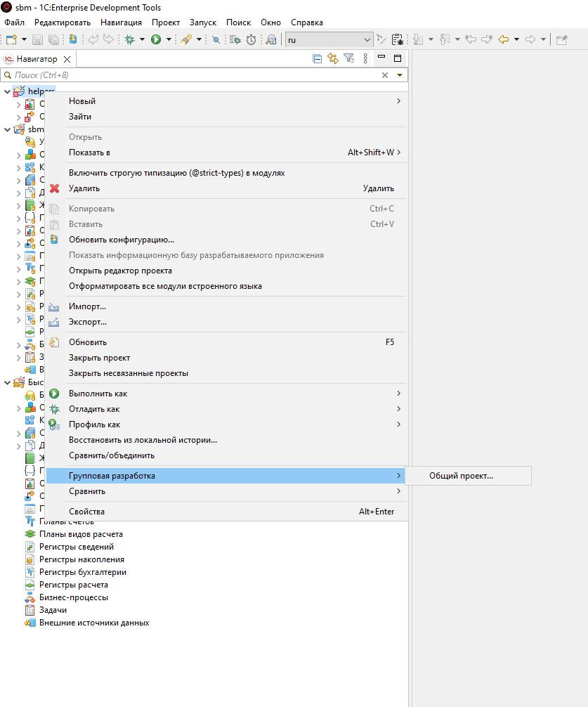This screenshot has height=707, width=588.
Task: Click the Регистры сведений tree icon
Action: point(30,547)
